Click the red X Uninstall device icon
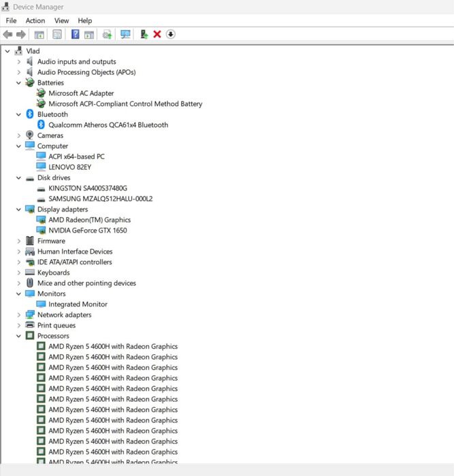The width and height of the screenshot is (454, 476). coord(157,34)
